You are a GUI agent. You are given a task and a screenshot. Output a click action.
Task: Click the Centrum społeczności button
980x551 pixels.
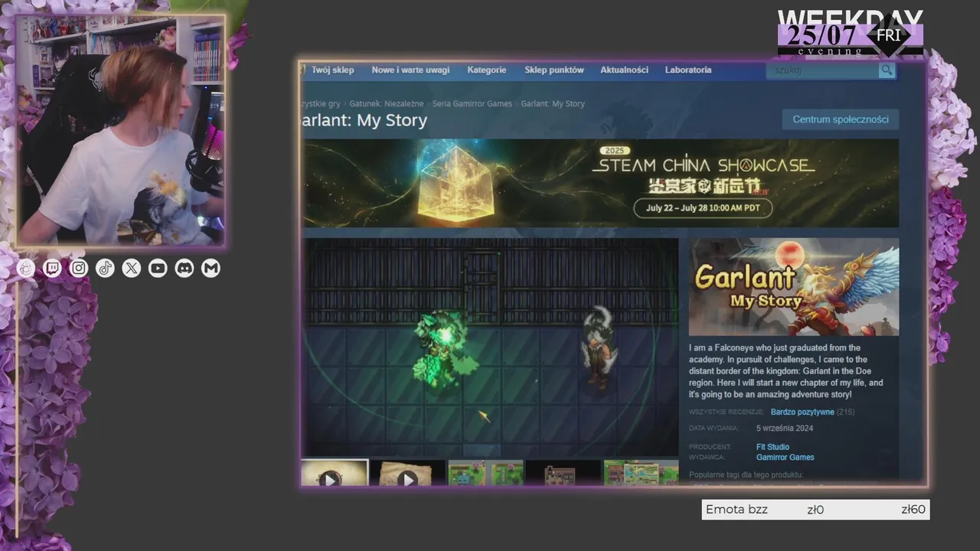pyautogui.click(x=841, y=119)
